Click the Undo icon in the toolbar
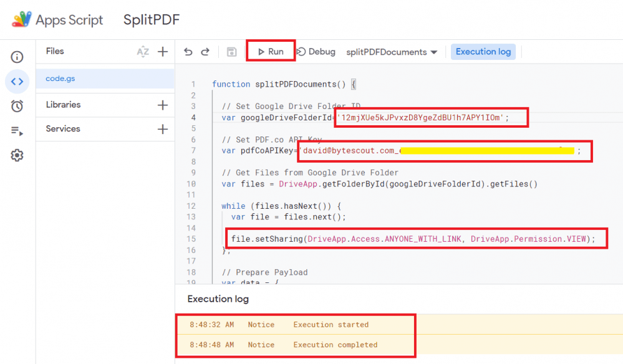623x364 pixels. tap(188, 51)
